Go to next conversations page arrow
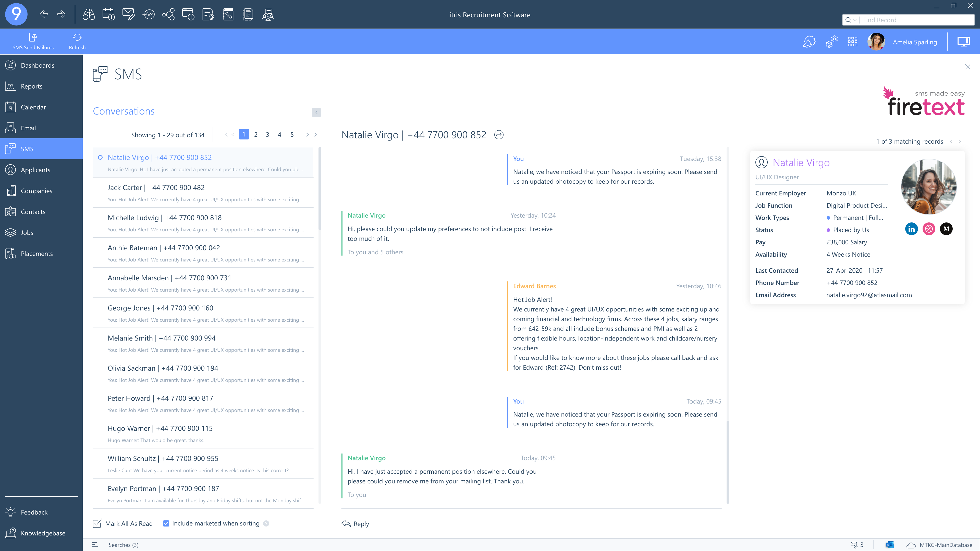Screen dimensions: 980x551 click(x=307, y=135)
